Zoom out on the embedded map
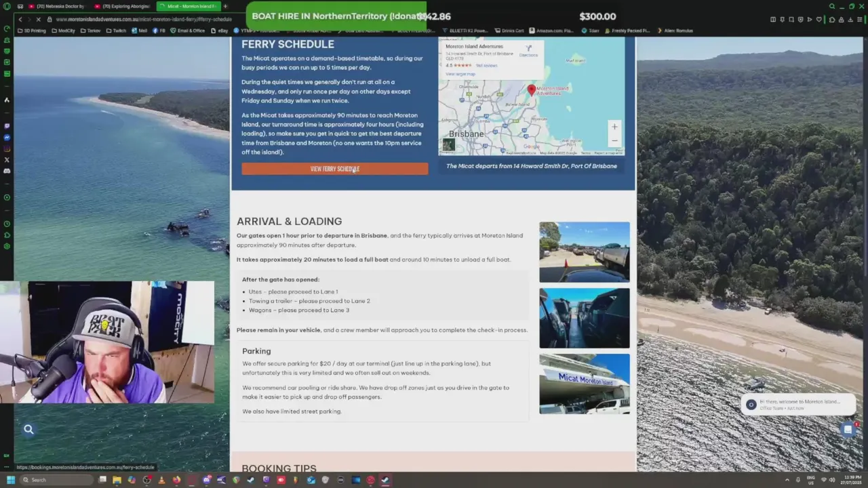 click(614, 140)
